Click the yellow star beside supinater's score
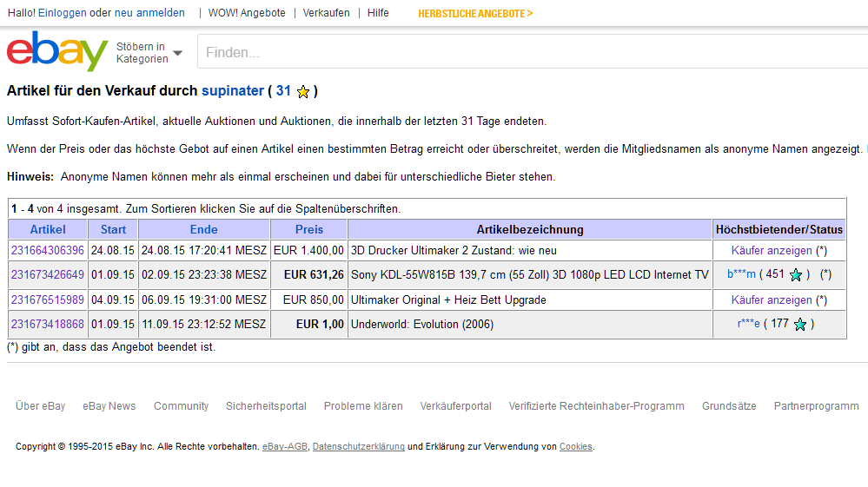Image resolution: width=868 pixels, height=487 pixels. (x=303, y=91)
